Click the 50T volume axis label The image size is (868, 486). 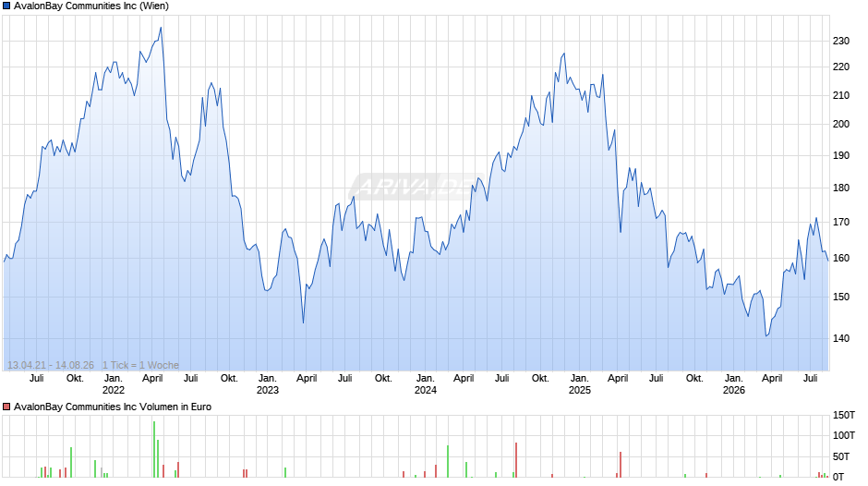[x=841, y=456]
